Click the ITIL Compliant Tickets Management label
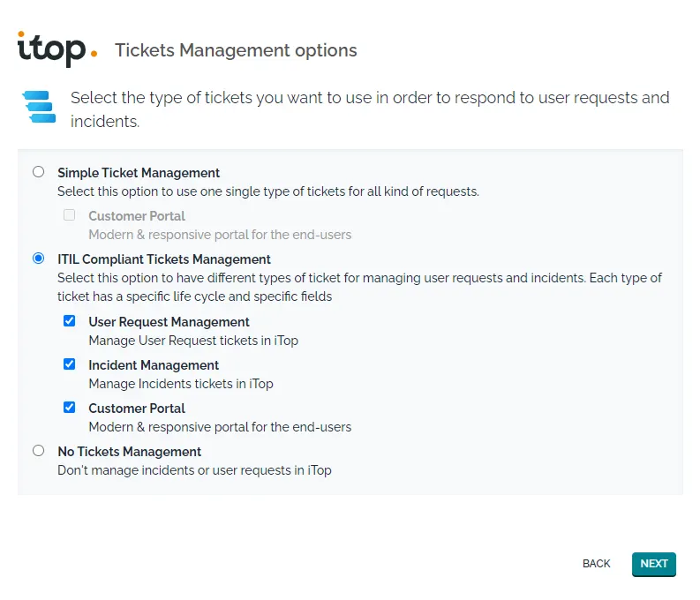The width and height of the screenshot is (700, 600). point(164,259)
